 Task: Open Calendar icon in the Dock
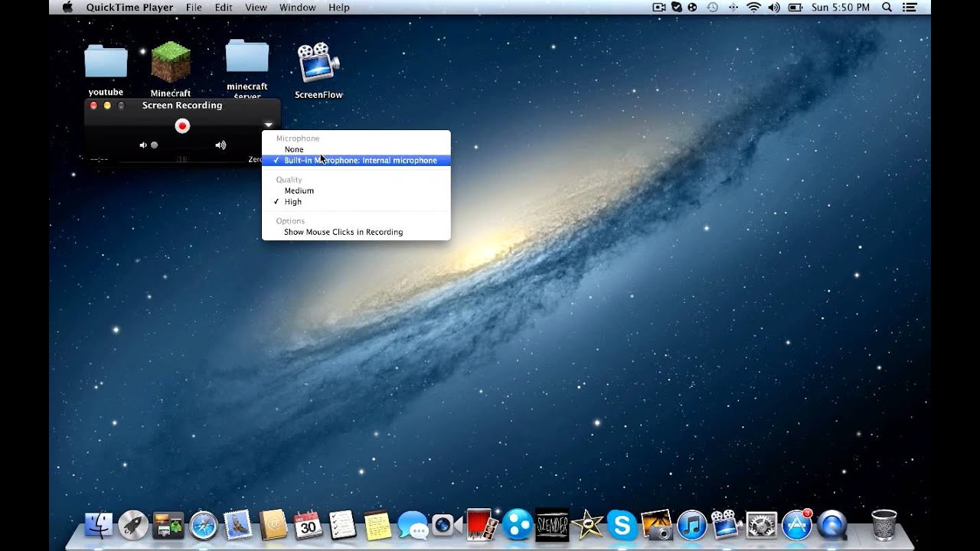pos(309,525)
